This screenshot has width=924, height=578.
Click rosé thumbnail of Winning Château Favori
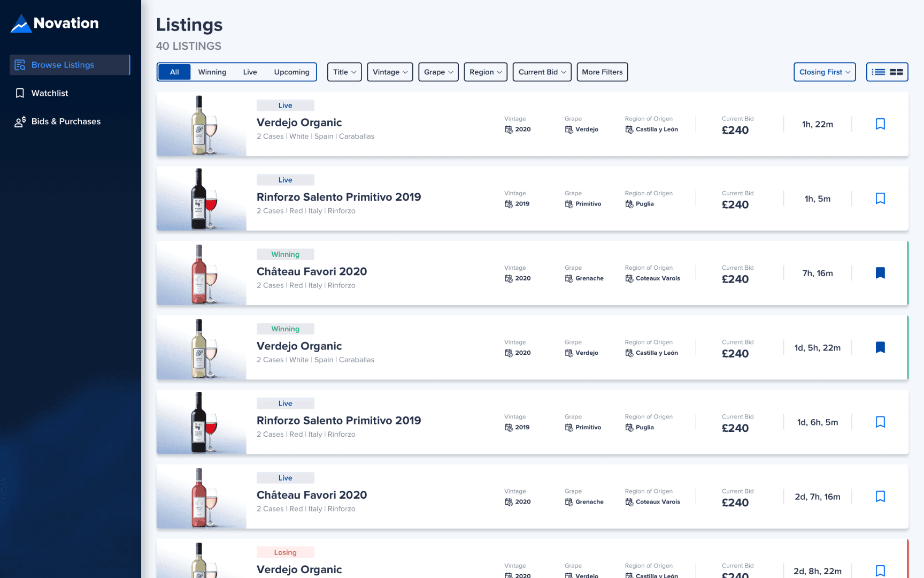pyautogui.click(x=202, y=273)
